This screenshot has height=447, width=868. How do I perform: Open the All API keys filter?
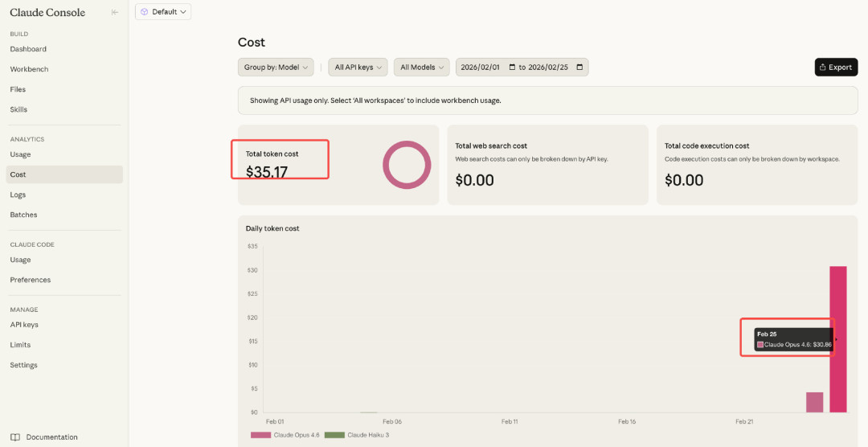[x=358, y=67]
